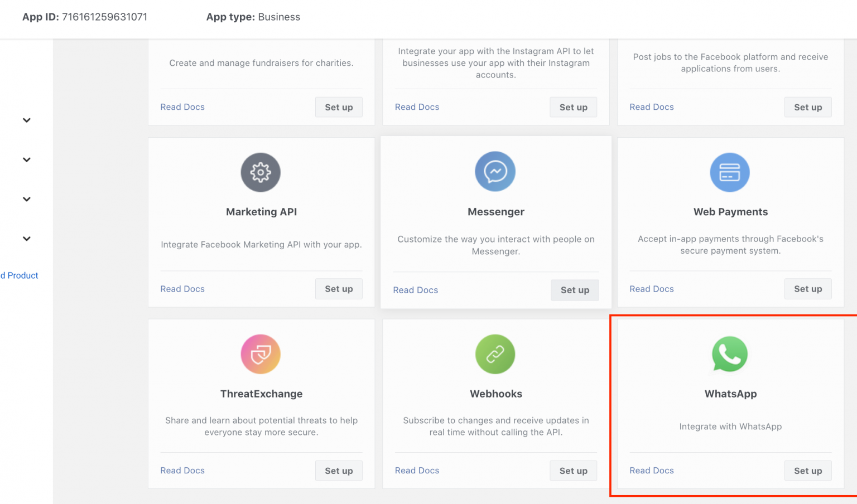
Task: Open Read Docs for Marketing API
Action: click(x=182, y=289)
